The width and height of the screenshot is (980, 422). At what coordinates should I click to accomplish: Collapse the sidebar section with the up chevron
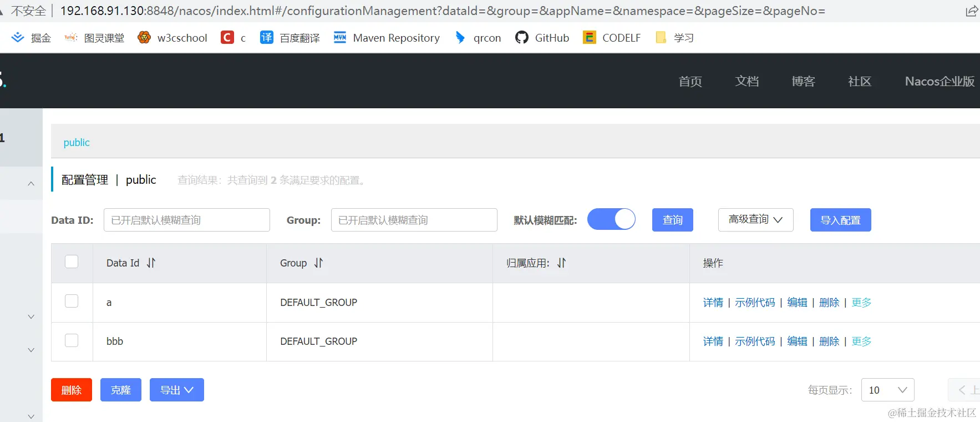(31, 184)
